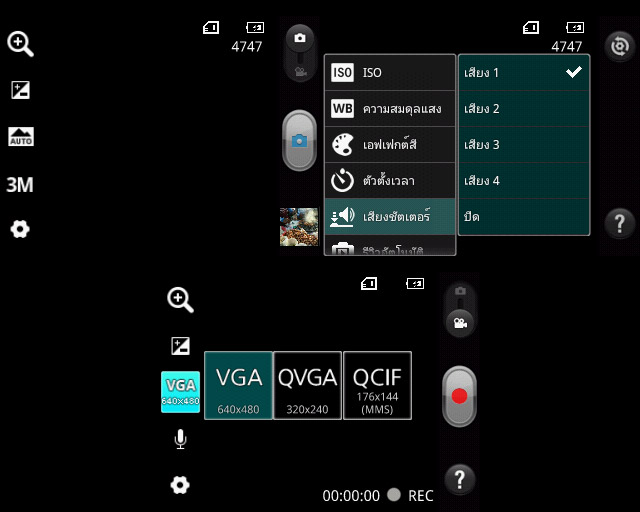
Task: Choose the QVGA 320x240 video size
Action: point(307,385)
